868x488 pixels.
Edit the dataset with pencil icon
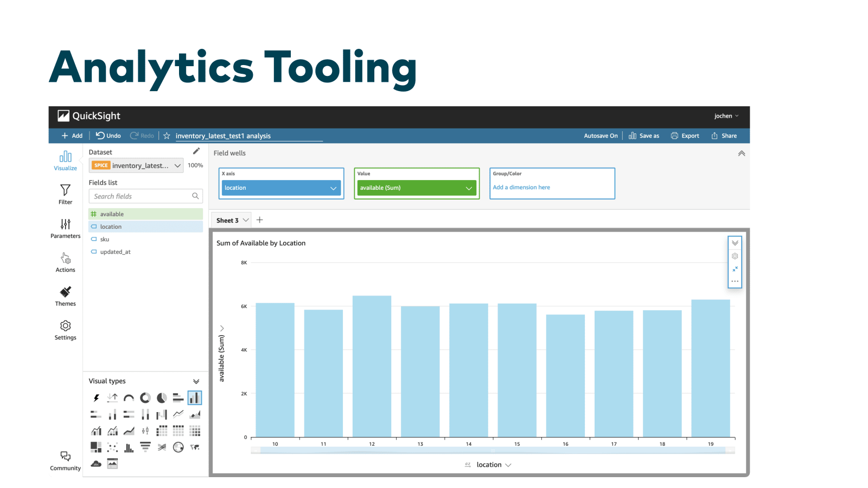[196, 151]
